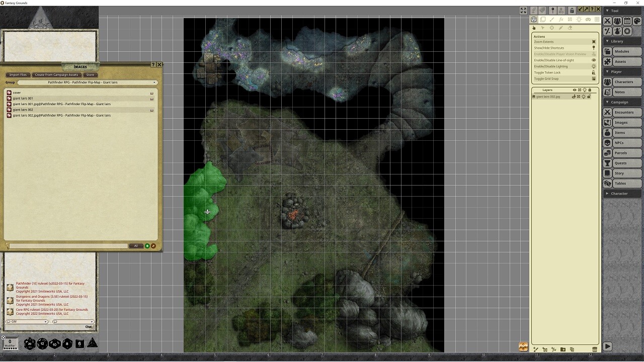Hide the giant lairs 002.jpg layer visibility

point(574,97)
